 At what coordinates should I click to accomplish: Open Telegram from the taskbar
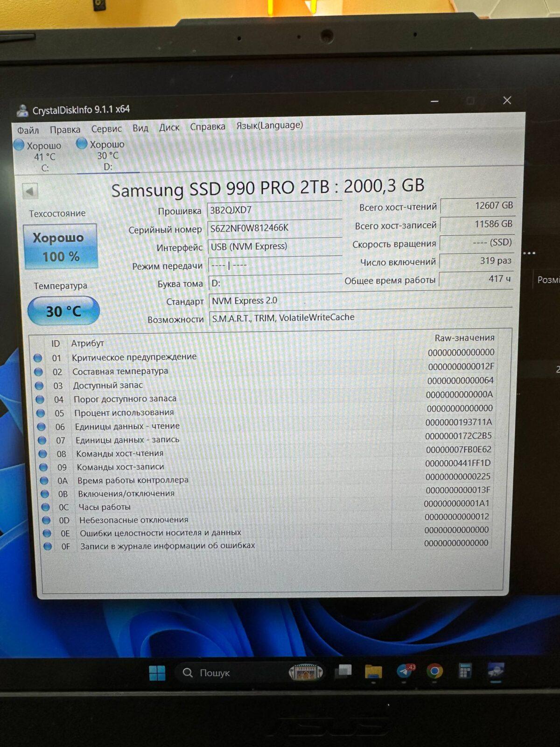click(405, 671)
